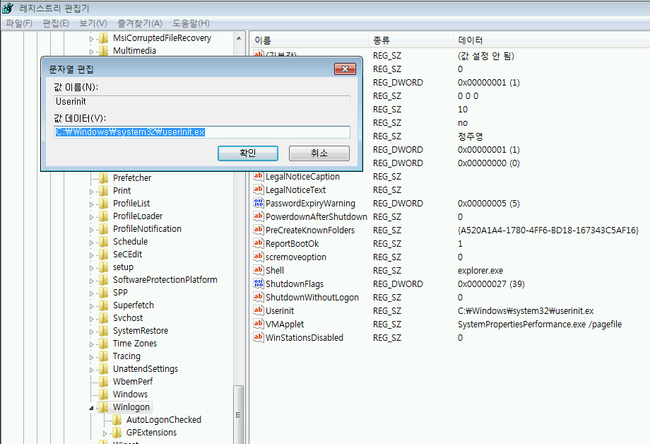Image resolution: width=650 pixels, height=444 pixels.
Task: Click the VMApplet value icon
Action: point(258,324)
